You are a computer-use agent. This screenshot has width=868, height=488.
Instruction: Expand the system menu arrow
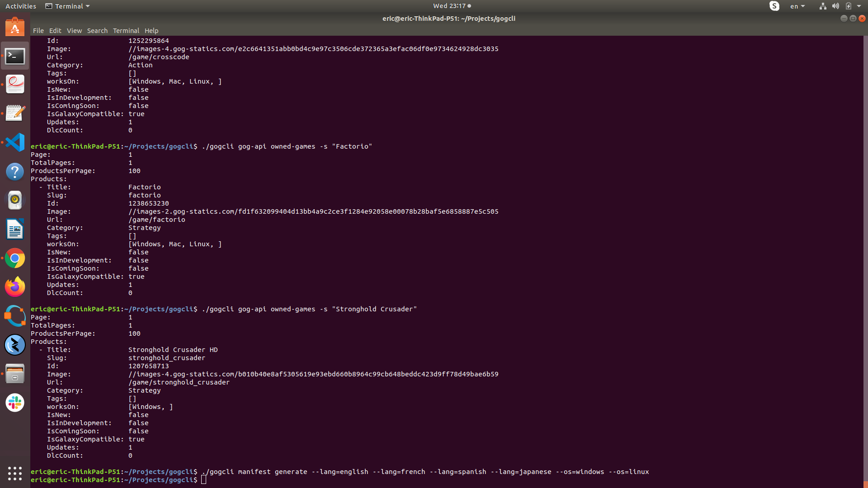pyautogui.click(x=859, y=6)
